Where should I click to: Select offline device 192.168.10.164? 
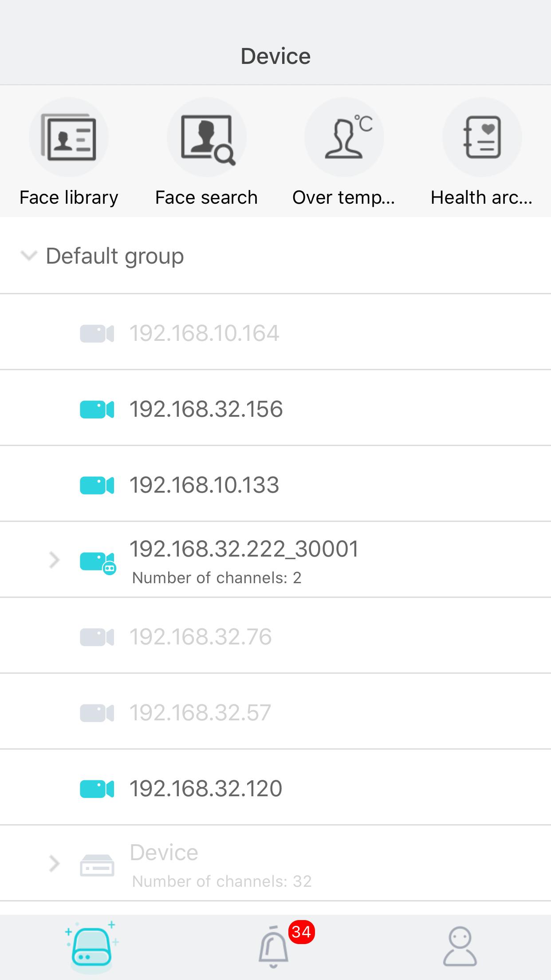point(275,332)
